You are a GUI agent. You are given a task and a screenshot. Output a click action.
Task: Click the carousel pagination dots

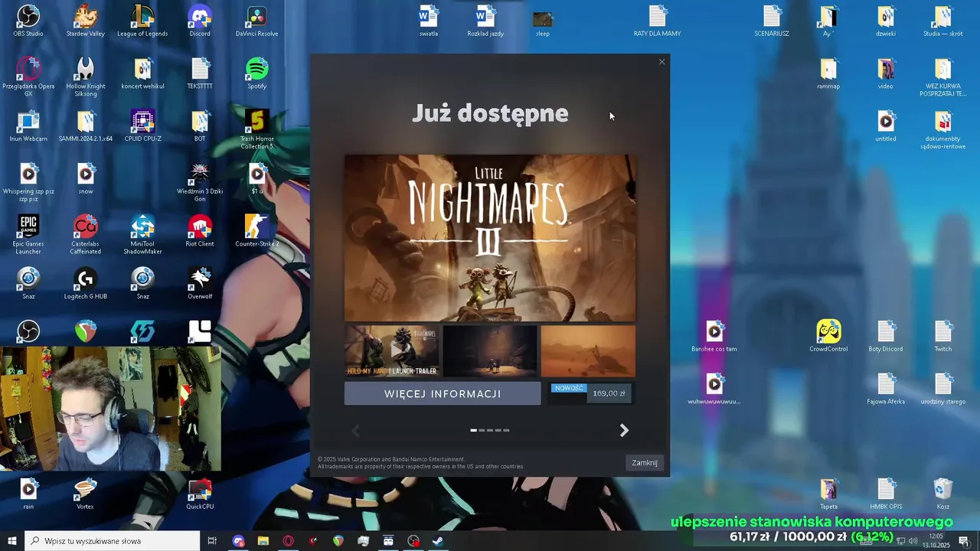coord(490,430)
